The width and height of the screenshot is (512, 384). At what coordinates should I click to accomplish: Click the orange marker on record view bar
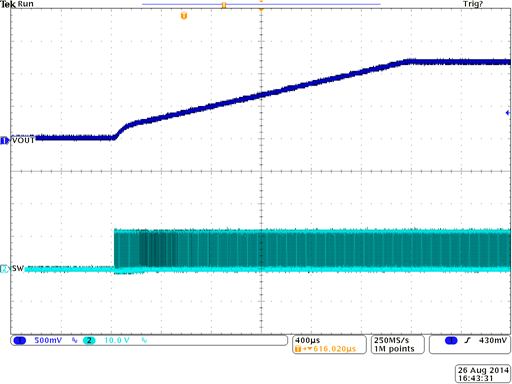[224, 5]
